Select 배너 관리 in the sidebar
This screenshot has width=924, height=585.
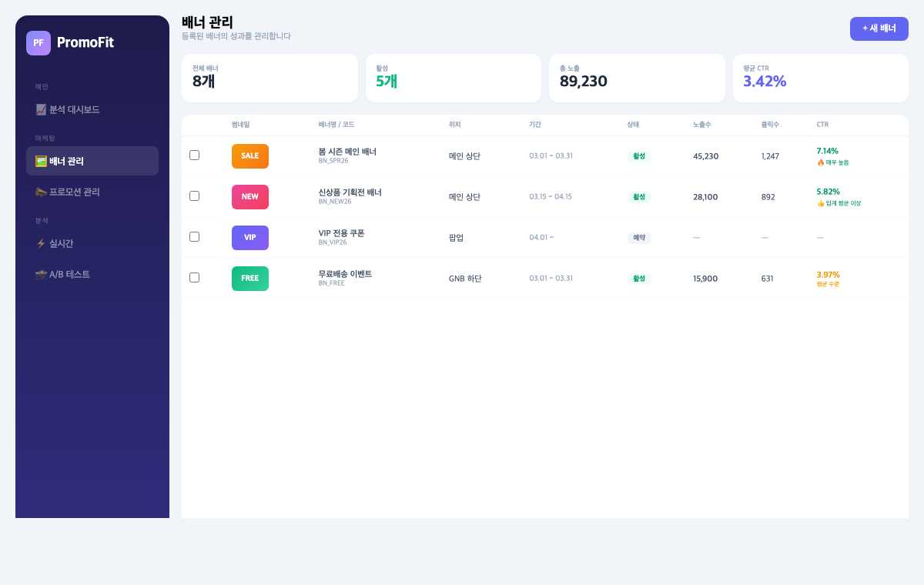(x=92, y=161)
